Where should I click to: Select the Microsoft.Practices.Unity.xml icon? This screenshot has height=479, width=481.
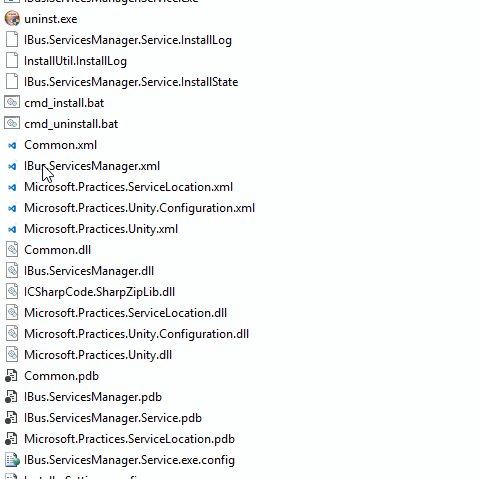coord(12,229)
